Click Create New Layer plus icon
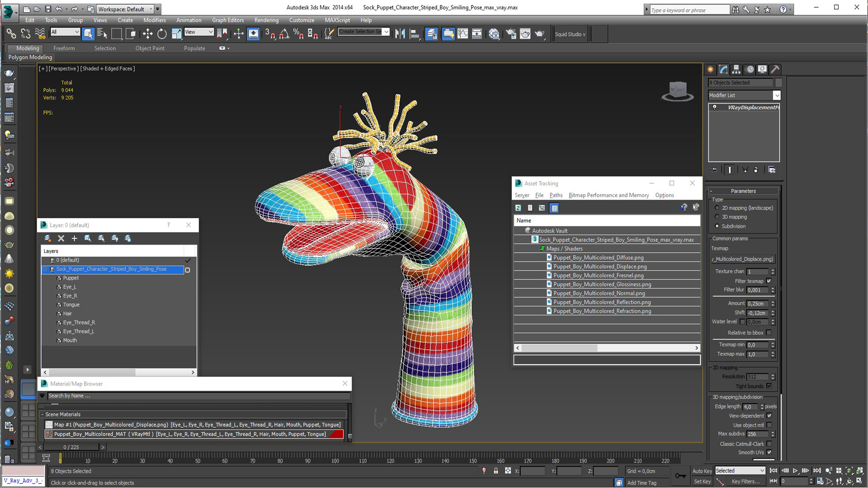 [x=74, y=238]
